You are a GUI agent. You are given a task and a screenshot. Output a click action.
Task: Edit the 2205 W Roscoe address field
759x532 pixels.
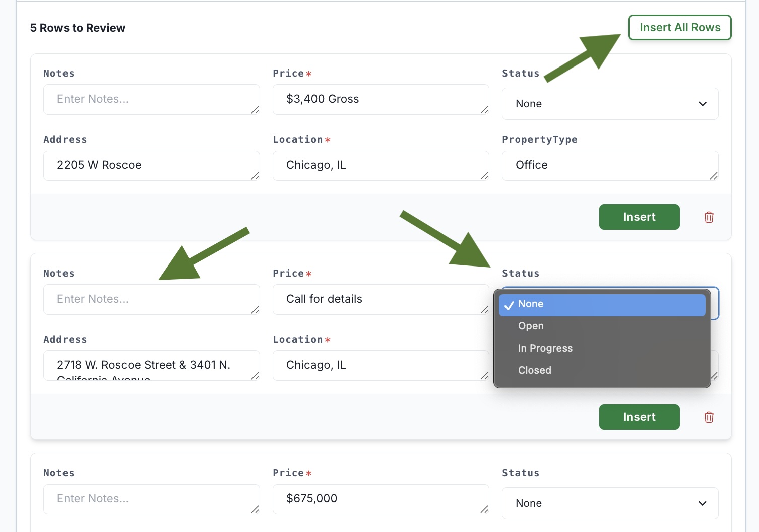coord(152,165)
